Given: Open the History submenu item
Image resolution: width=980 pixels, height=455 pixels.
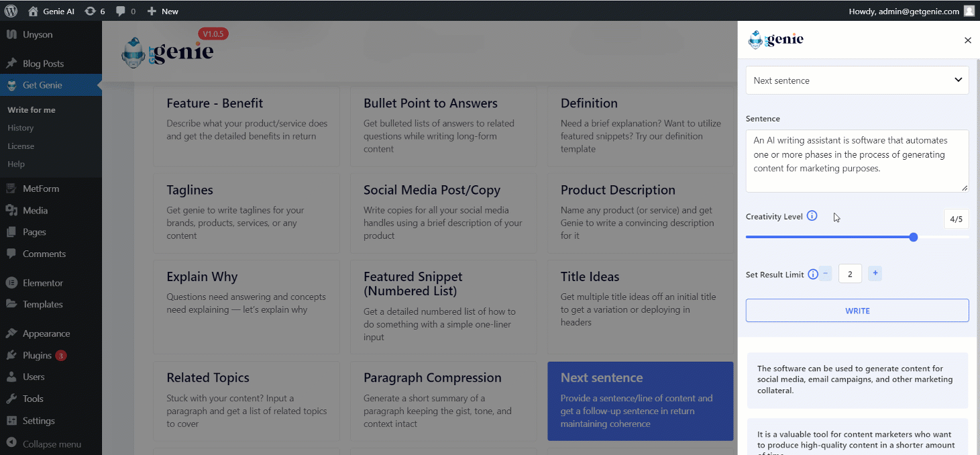Looking at the screenshot, I should (21, 128).
